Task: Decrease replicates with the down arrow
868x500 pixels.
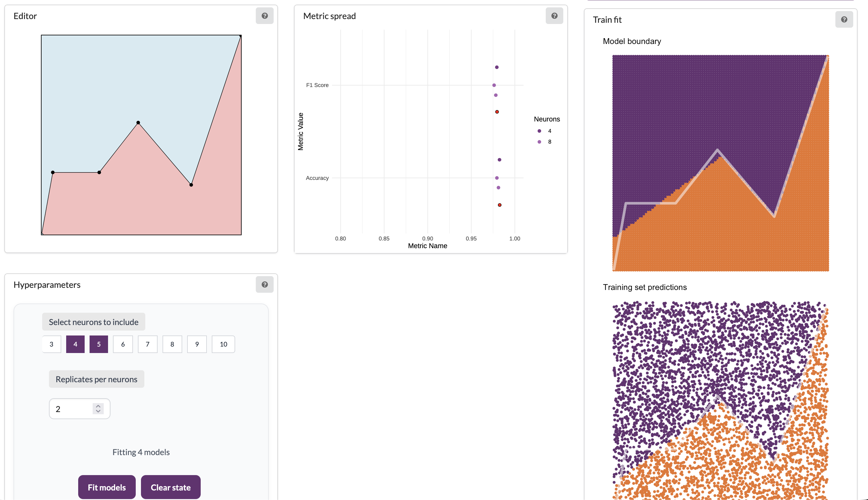Action: tap(98, 411)
